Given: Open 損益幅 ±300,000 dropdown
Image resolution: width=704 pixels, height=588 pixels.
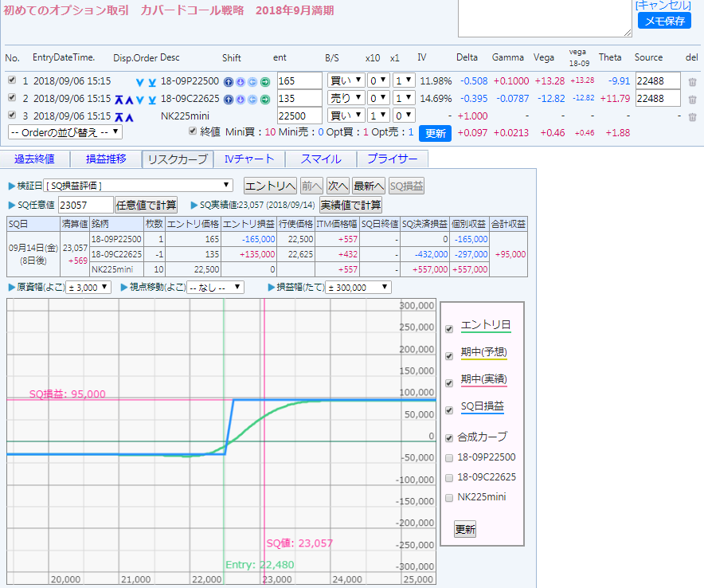Looking at the screenshot, I should pyautogui.click(x=358, y=288).
